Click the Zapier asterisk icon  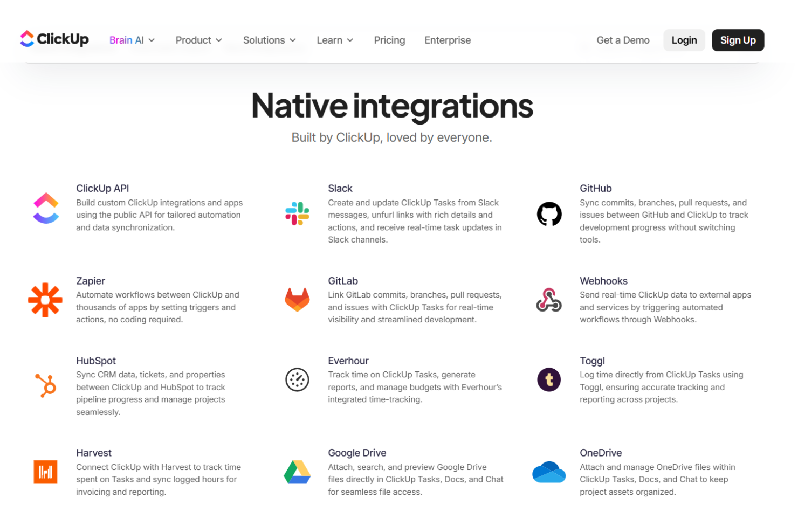tap(45, 300)
